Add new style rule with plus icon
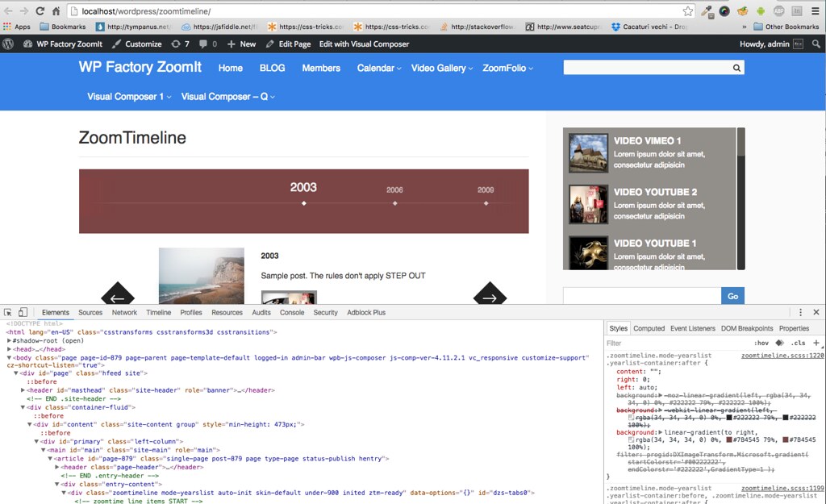Screen dimensions: 826x504 (816, 343)
